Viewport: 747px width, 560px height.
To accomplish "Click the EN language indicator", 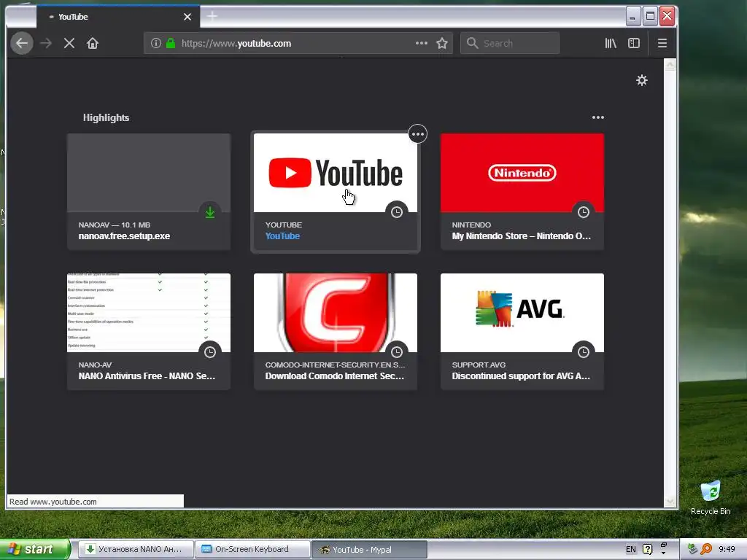I will [x=631, y=549].
